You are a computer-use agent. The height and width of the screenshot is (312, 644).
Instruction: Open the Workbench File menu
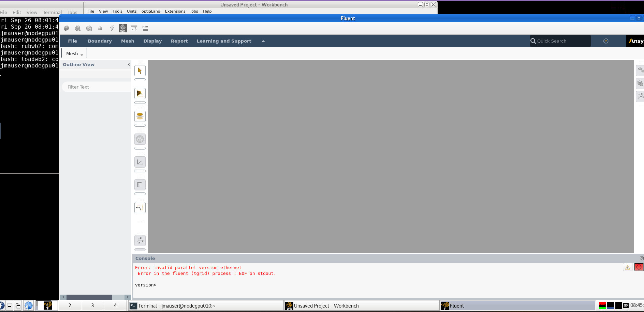pyautogui.click(x=91, y=11)
